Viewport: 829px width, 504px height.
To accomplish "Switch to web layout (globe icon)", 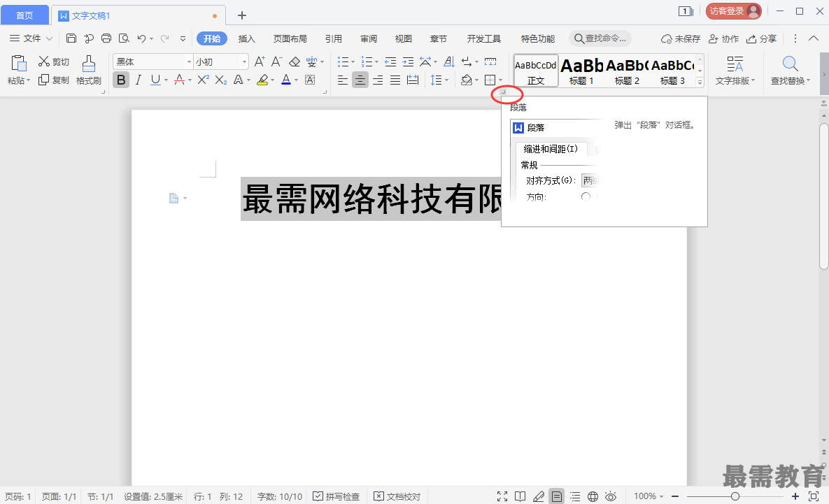I will coord(593,496).
